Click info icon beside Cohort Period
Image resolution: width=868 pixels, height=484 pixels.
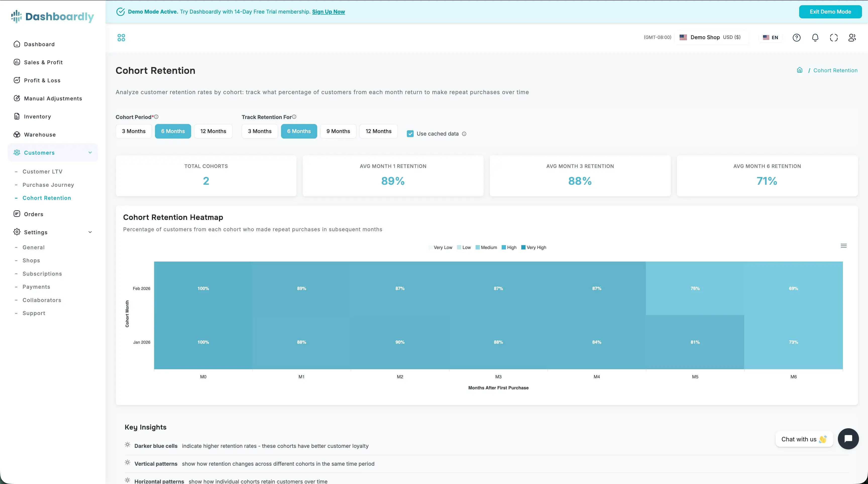(x=156, y=117)
